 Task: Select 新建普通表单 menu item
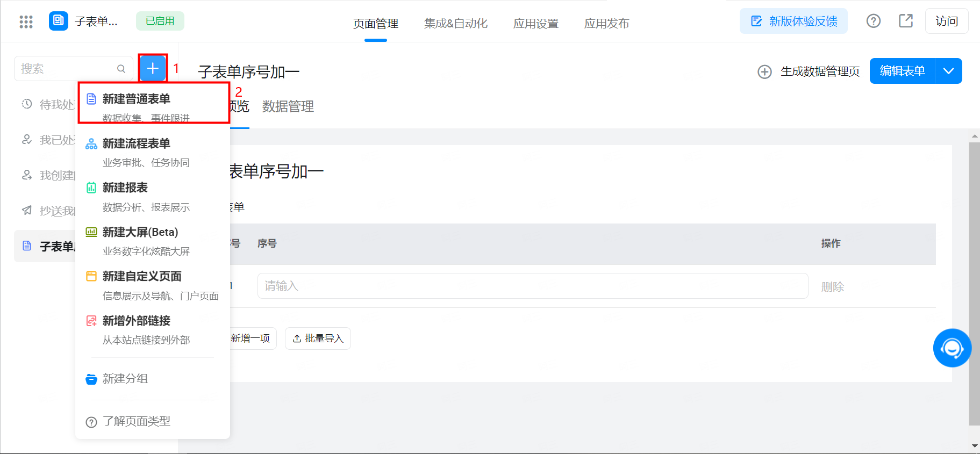point(154,106)
